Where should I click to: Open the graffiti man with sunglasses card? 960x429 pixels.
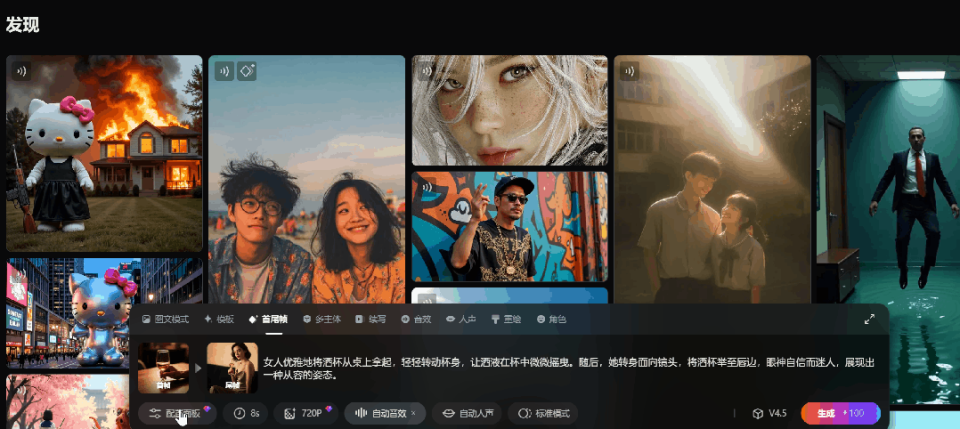(x=510, y=226)
